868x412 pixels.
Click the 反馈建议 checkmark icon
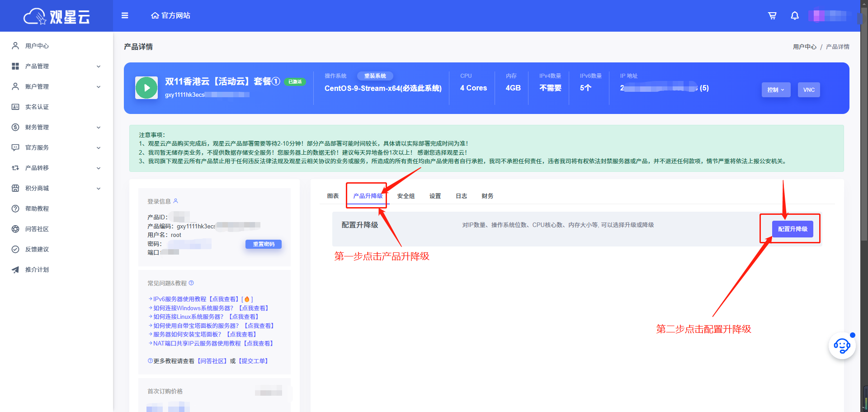click(15, 249)
